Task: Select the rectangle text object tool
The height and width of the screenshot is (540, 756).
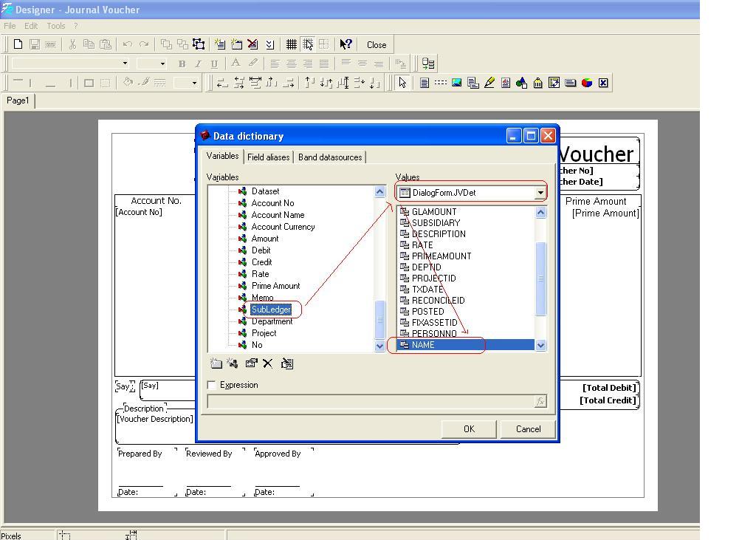Action: 425,83
